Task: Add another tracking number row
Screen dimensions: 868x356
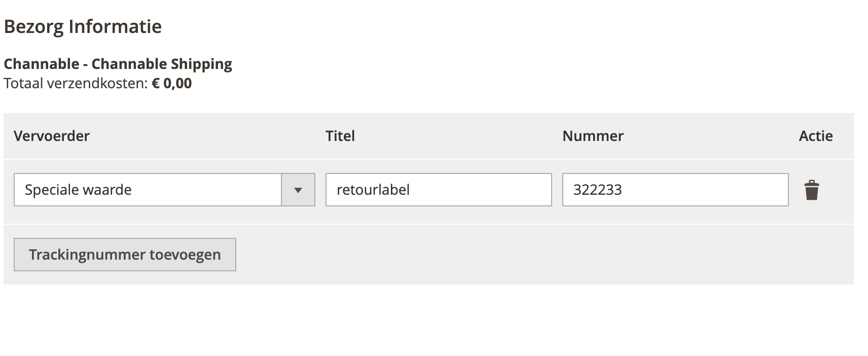Action: (x=125, y=255)
